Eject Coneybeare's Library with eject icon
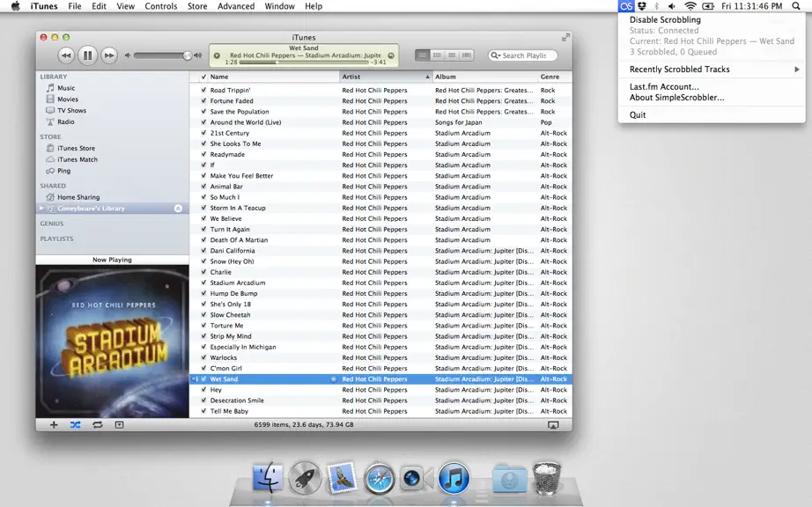The height and width of the screenshot is (507, 812). (178, 209)
